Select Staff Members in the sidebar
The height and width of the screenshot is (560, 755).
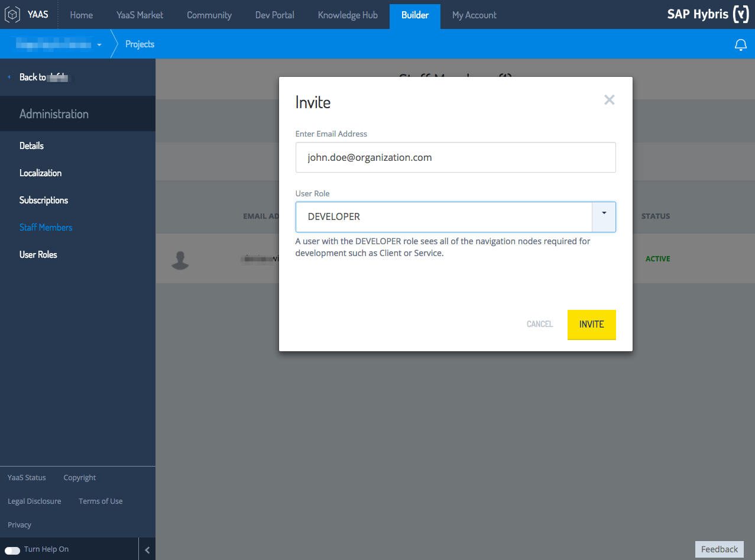click(46, 227)
